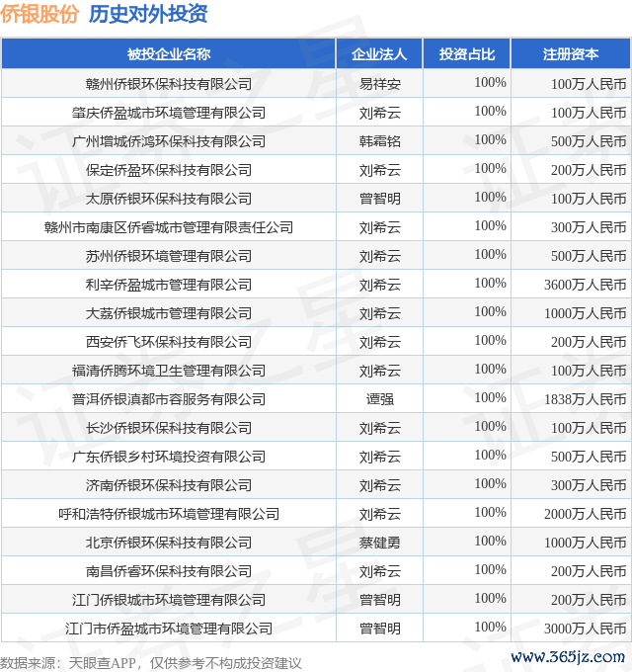The height and width of the screenshot is (672, 632).
Task: Click the 侨银股份 title text
Action: [x=39, y=15]
